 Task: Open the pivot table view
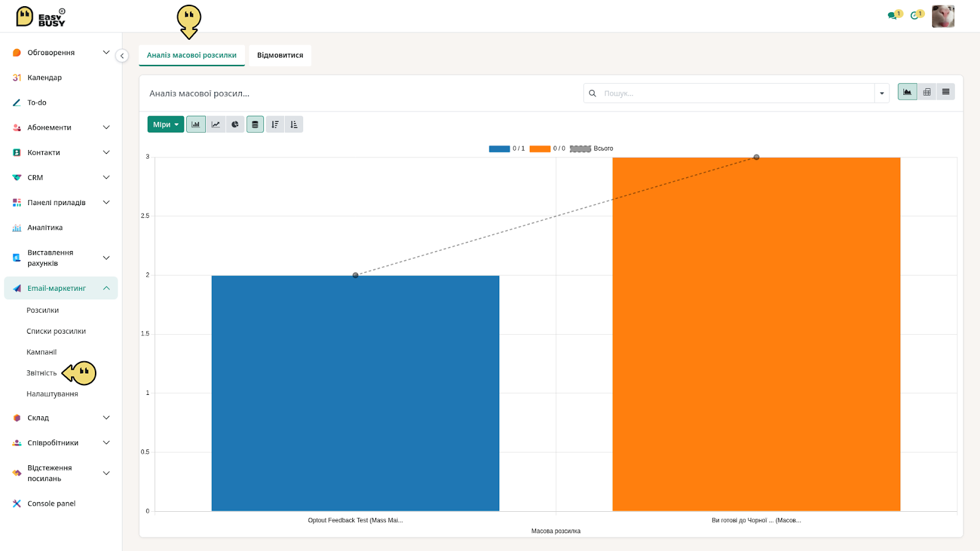[927, 92]
